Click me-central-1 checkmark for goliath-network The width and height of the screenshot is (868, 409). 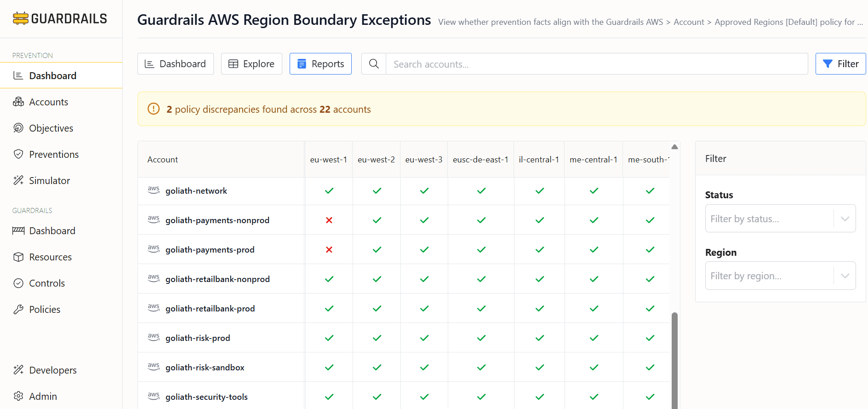pyautogui.click(x=594, y=190)
